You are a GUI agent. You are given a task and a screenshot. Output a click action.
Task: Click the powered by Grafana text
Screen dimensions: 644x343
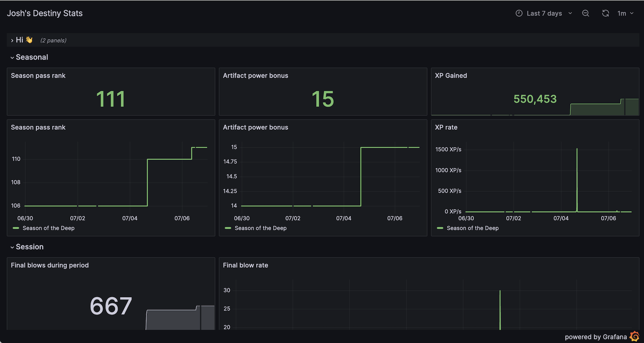pos(596,337)
